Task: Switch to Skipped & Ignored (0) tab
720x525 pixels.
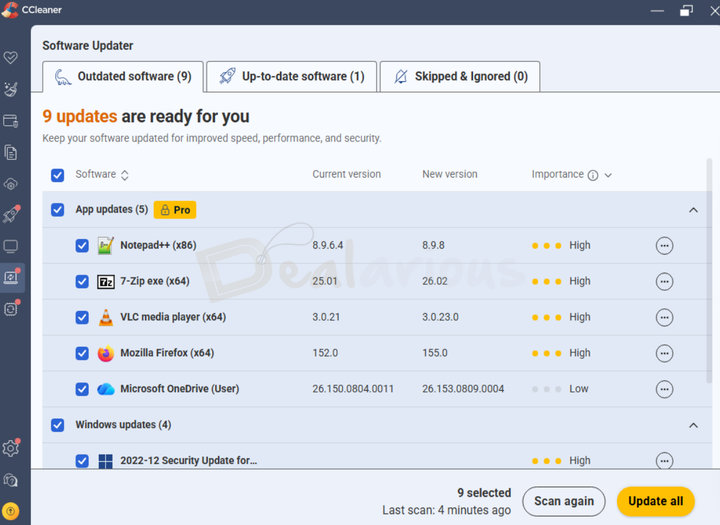Action: (x=460, y=76)
